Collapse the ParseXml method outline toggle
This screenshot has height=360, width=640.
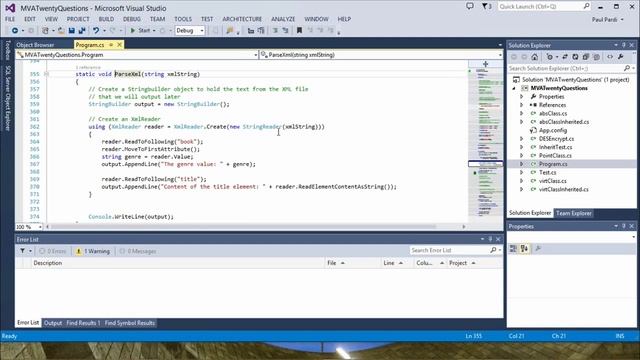(x=47, y=74)
